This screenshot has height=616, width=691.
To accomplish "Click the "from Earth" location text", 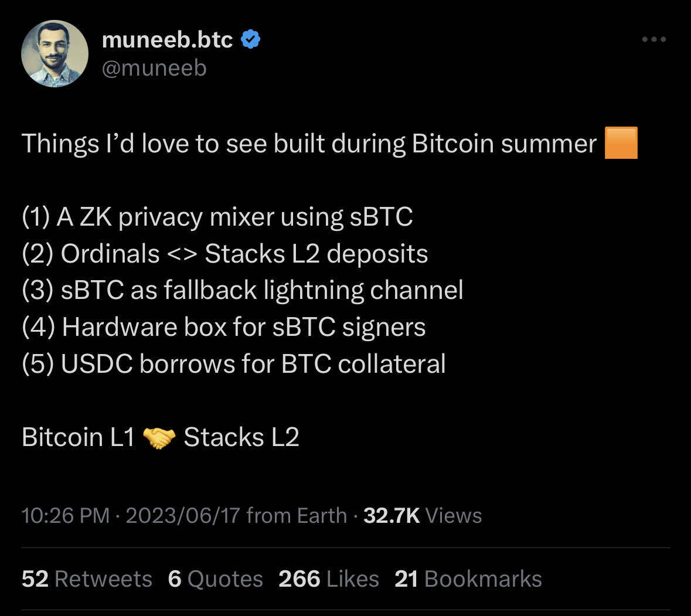I will (297, 516).
